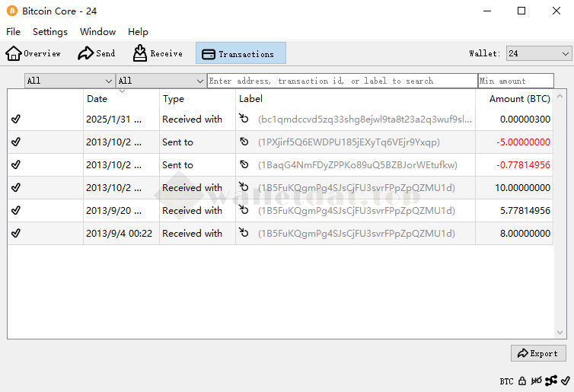Click the network connections icon

point(550,381)
